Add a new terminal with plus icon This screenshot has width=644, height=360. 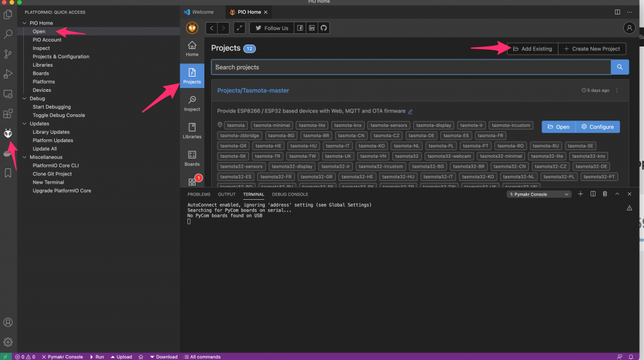[580, 194]
